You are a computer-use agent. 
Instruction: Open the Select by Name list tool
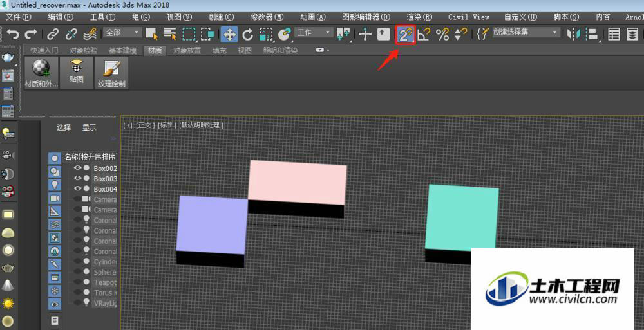pos(170,33)
